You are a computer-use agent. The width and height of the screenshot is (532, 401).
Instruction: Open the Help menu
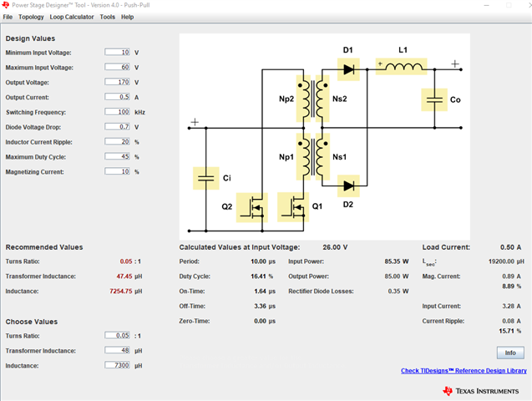(x=127, y=17)
